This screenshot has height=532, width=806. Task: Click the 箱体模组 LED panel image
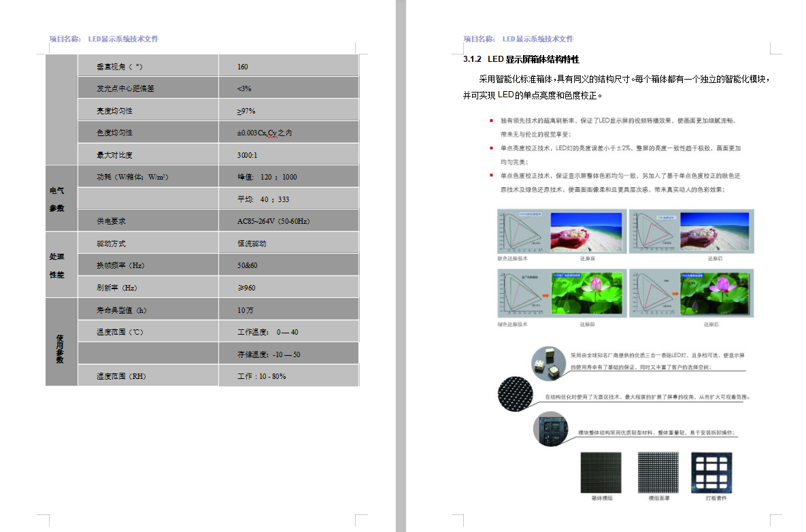tap(601, 472)
